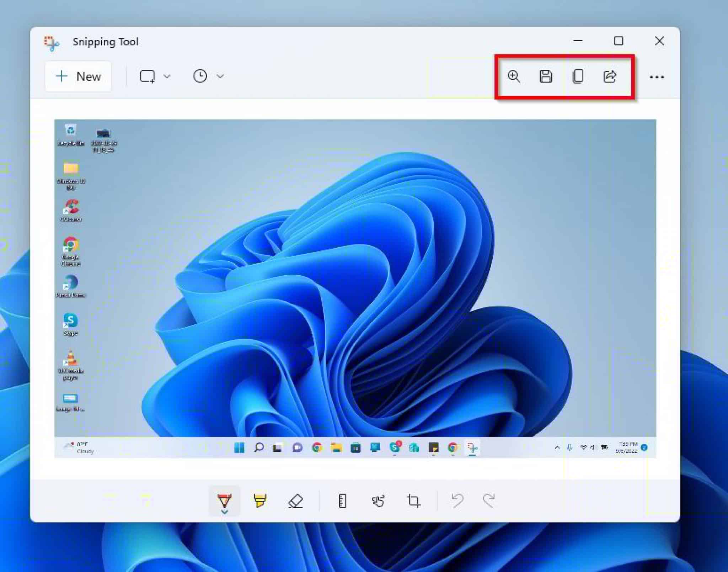Copy the snip to the clipboard
The height and width of the screenshot is (572, 728).
coord(578,76)
